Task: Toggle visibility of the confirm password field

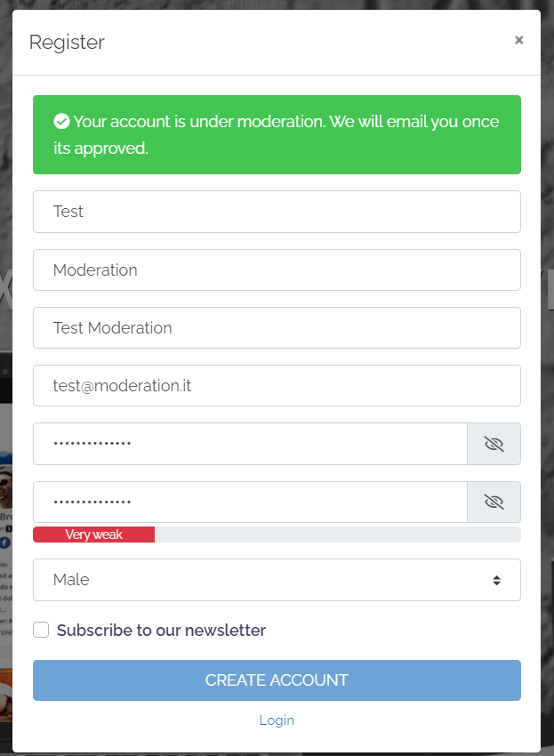Action: pyautogui.click(x=494, y=501)
